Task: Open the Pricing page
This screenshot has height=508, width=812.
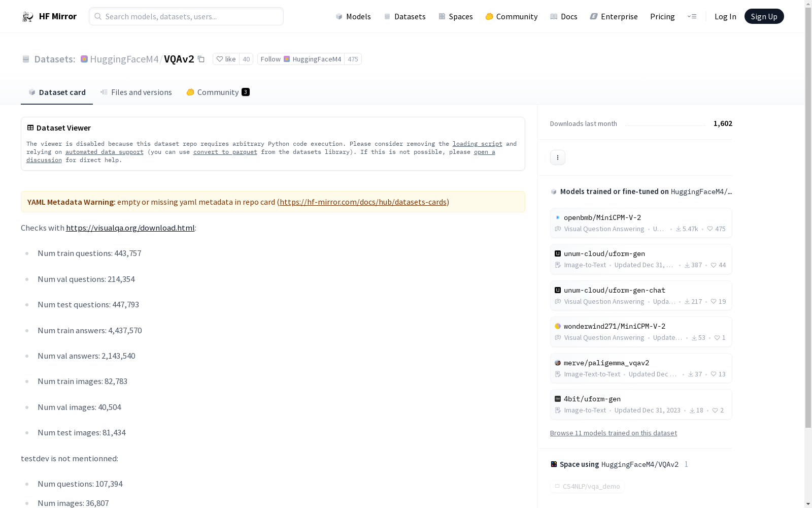Action: [662, 16]
